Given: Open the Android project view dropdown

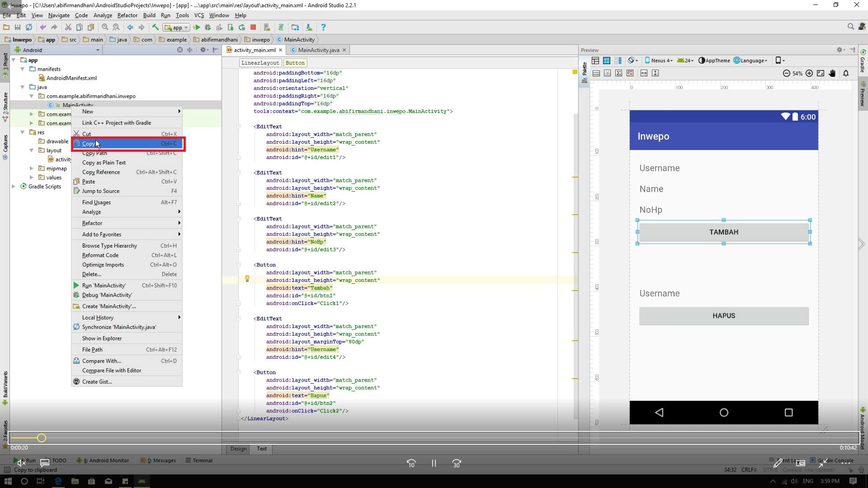Looking at the screenshot, I should (98, 50).
